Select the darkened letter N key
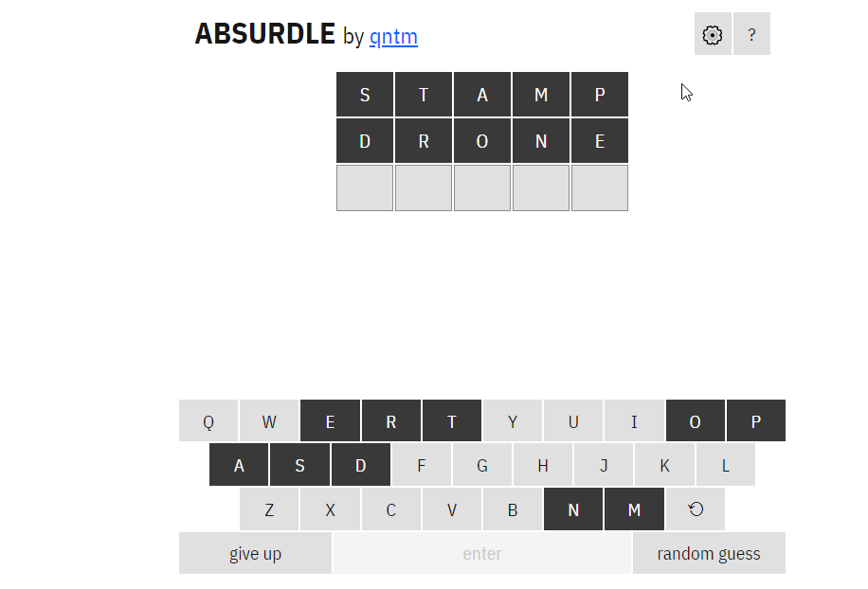Image resolution: width=868 pixels, height=589 pixels. pos(573,509)
